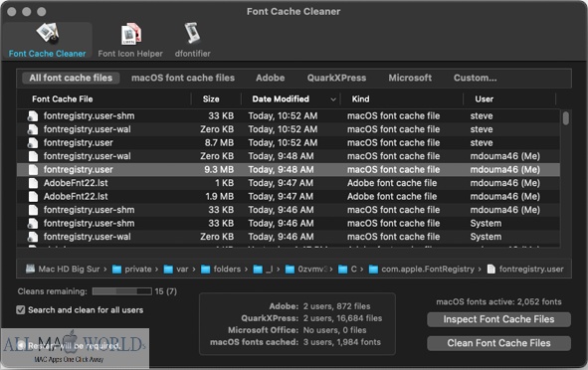
Task: Sort by Font Cache File column
Action: (x=63, y=99)
